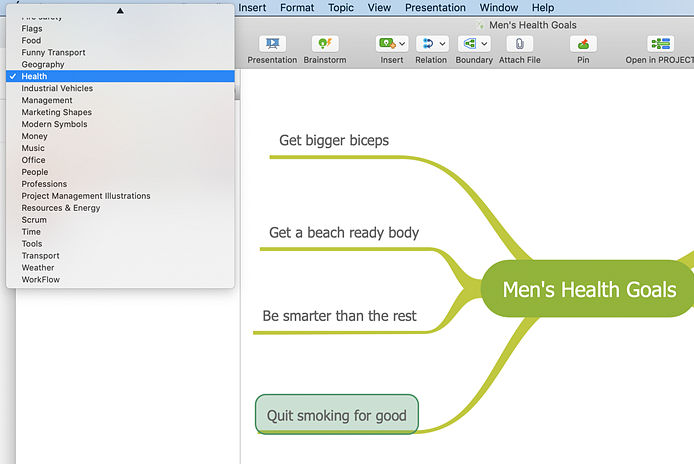Image resolution: width=694 pixels, height=464 pixels.
Task: Select the Get bigger biceps topic
Action: pyautogui.click(x=334, y=140)
